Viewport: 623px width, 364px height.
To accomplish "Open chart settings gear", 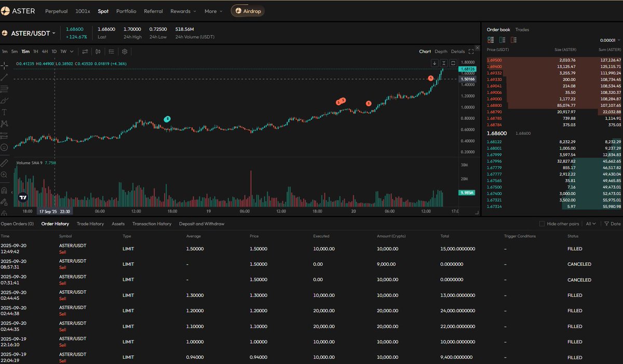I will pyautogui.click(x=125, y=51).
